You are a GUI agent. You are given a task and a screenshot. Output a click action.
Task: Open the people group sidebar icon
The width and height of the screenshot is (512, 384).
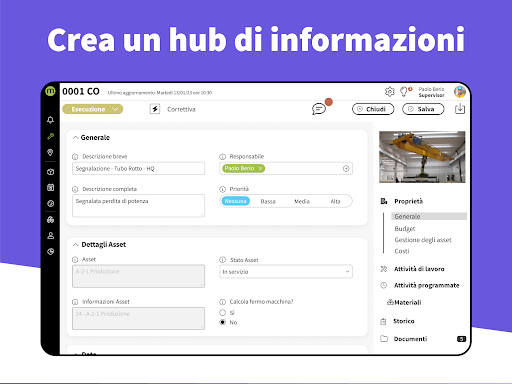(50, 220)
